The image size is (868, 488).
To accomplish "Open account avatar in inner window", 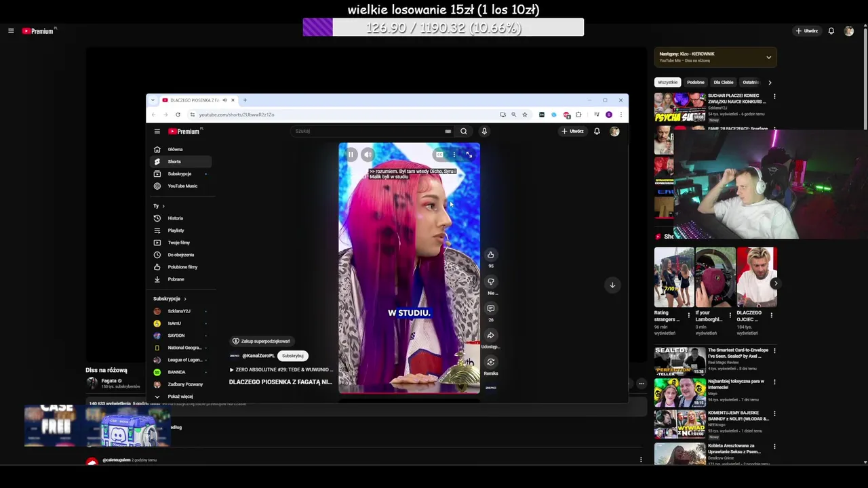I will point(614,131).
